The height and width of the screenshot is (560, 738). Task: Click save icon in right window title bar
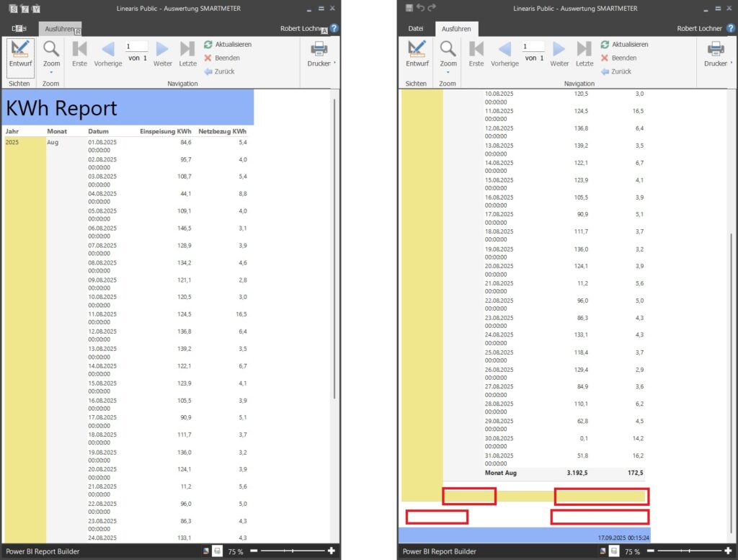click(409, 8)
